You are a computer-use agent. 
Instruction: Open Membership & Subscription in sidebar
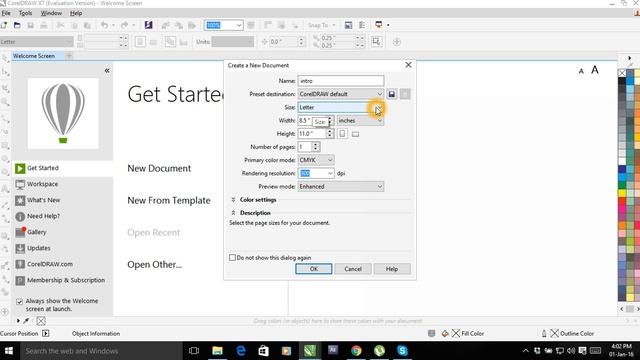pos(62,280)
